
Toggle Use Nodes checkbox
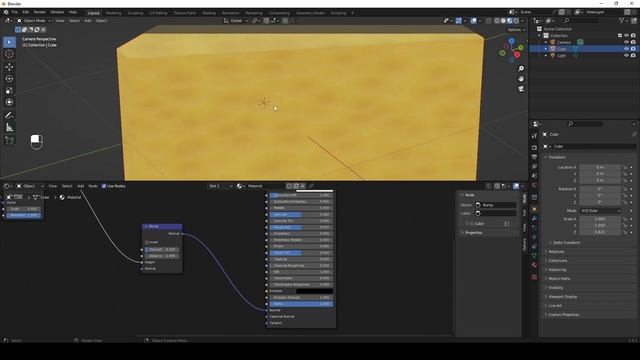click(104, 186)
